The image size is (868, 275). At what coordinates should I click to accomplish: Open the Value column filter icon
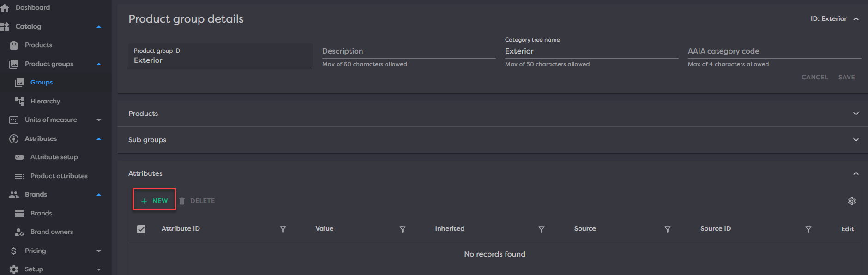tap(403, 229)
